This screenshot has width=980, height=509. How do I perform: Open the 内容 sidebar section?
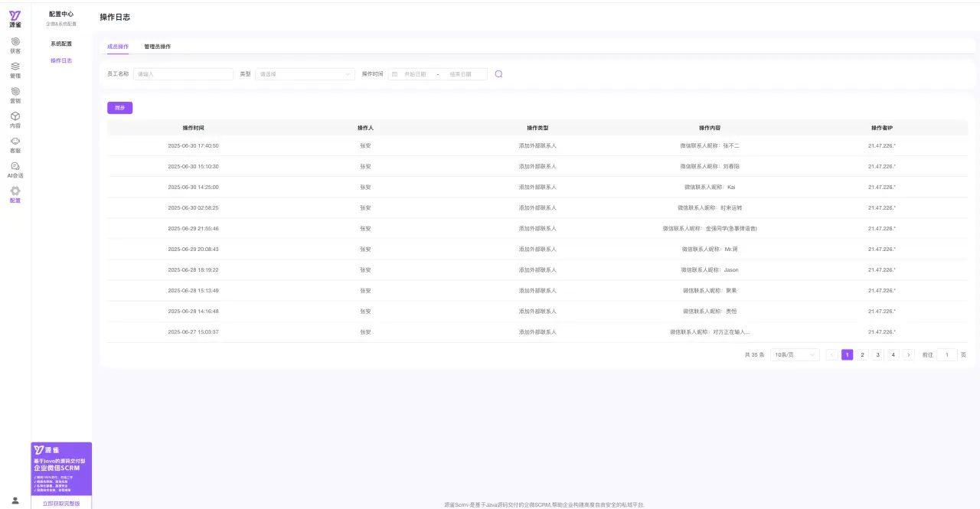[x=15, y=120]
